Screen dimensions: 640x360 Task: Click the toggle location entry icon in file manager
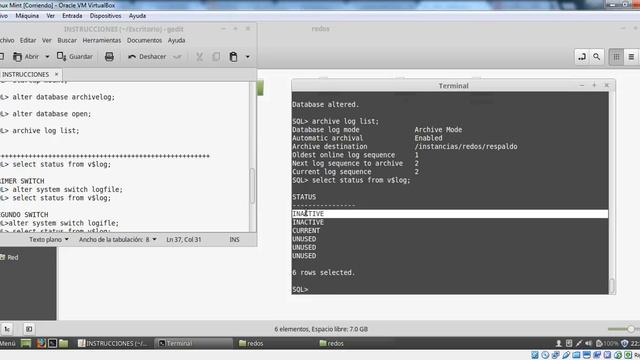point(582,57)
